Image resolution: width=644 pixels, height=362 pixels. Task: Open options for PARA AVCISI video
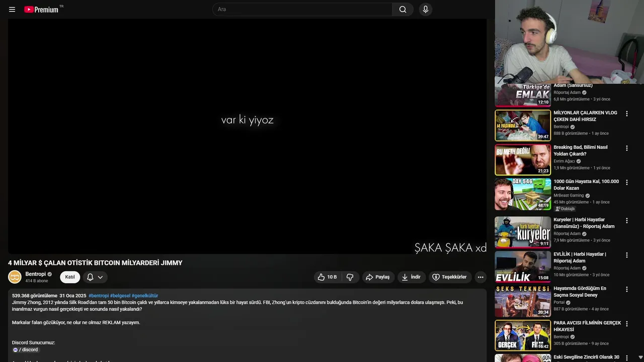click(x=627, y=324)
